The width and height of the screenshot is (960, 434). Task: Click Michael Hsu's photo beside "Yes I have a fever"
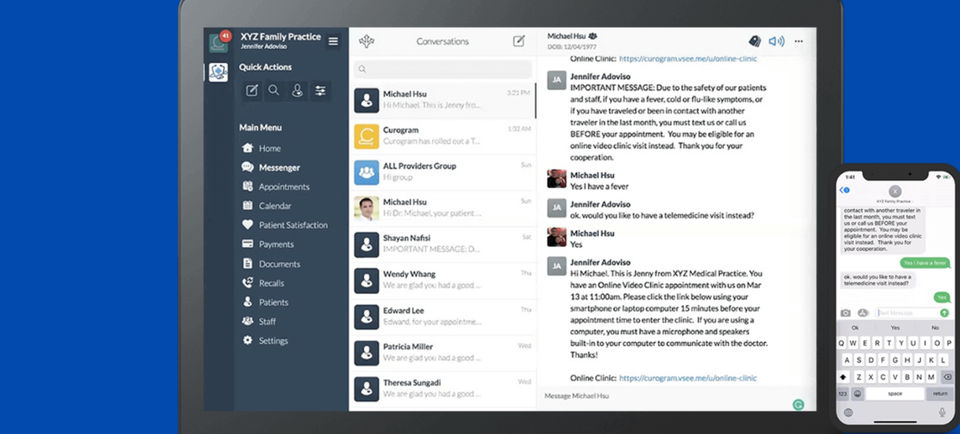coord(557,179)
